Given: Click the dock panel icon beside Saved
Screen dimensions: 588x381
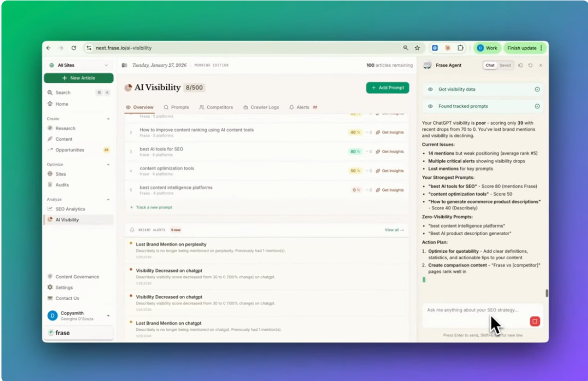Looking at the screenshot, I should pyautogui.click(x=520, y=65).
